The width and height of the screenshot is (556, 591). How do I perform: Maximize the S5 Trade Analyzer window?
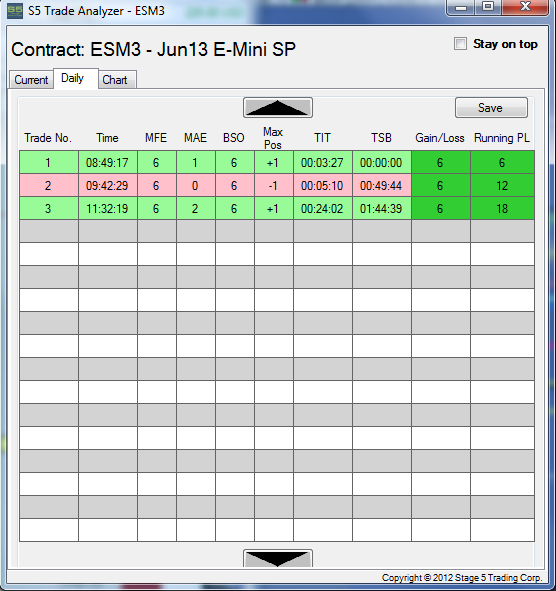(x=488, y=7)
